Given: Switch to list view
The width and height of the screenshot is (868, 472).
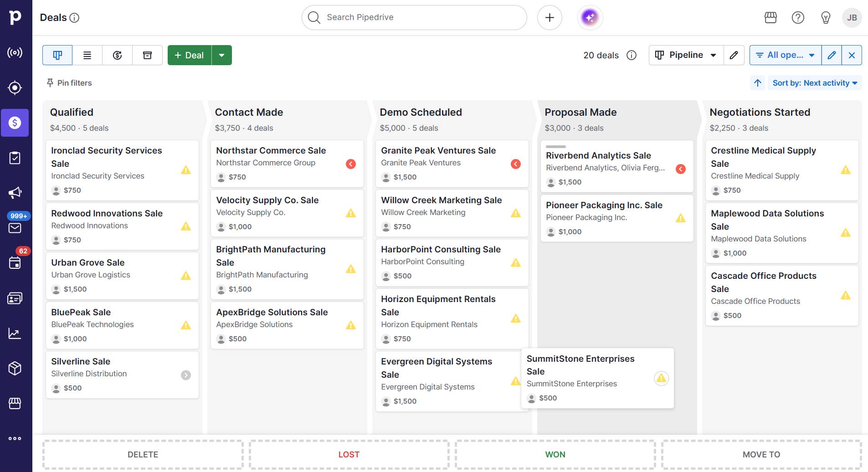Looking at the screenshot, I should 87,55.
